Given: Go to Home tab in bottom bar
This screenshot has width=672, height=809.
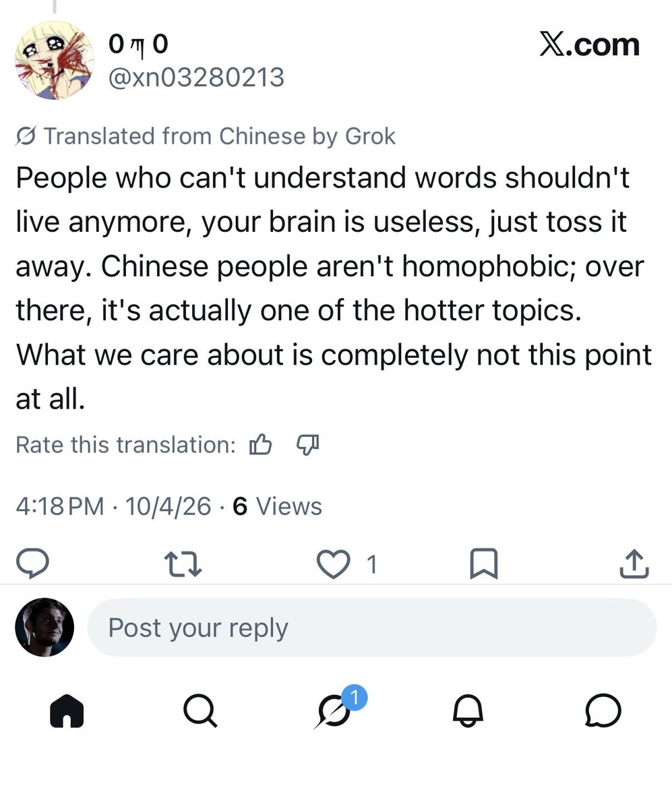Looking at the screenshot, I should tap(67, 711).
